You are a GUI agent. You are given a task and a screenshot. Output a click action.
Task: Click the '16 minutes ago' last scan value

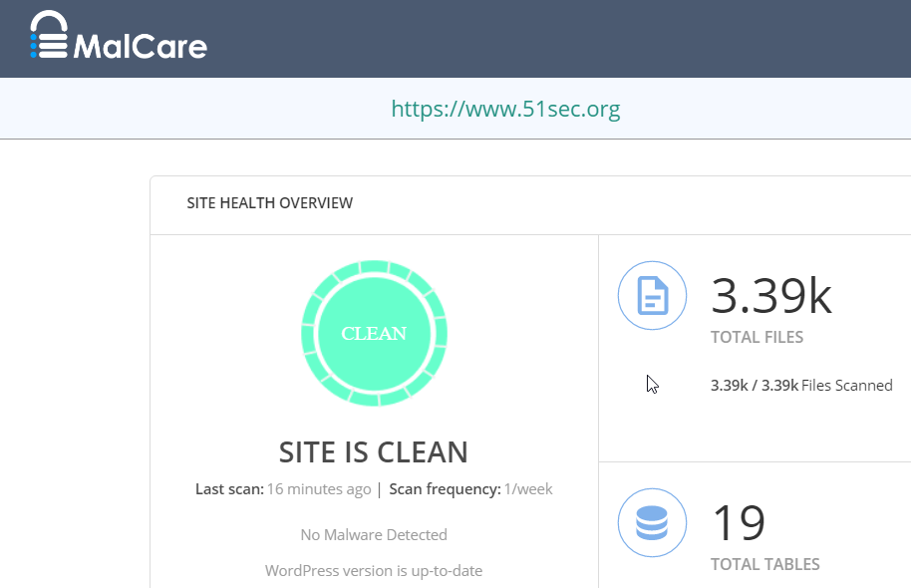coord(319,489)
